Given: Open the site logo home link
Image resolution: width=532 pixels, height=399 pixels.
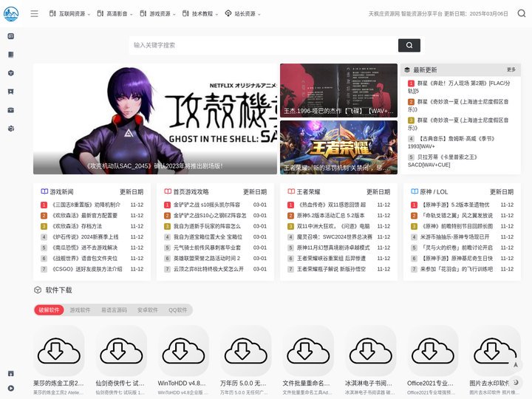Looking at the screenshot, I should [11, 13].
